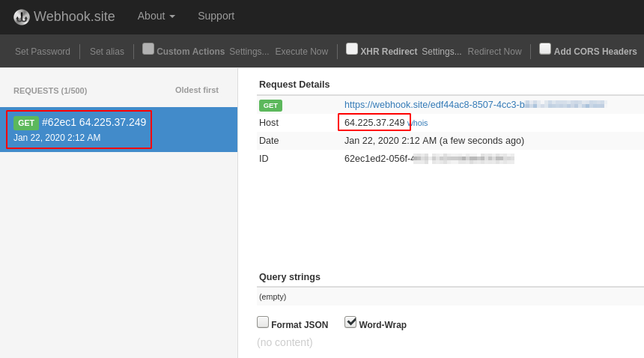This screenshot has width=644, height=358.
Task: Open the Webhook.site home brand link
Action: 64,16
